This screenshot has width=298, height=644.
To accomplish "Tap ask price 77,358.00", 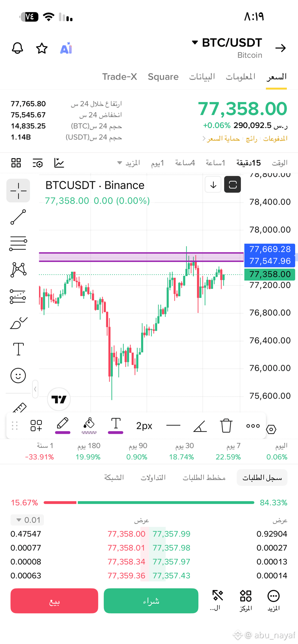I will pos(126,534).
